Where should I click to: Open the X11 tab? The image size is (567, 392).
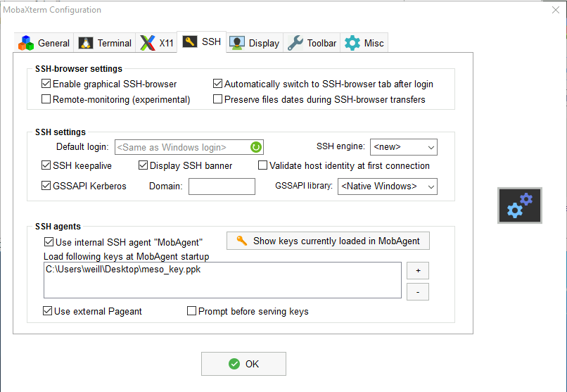click(x=156, y=43)
